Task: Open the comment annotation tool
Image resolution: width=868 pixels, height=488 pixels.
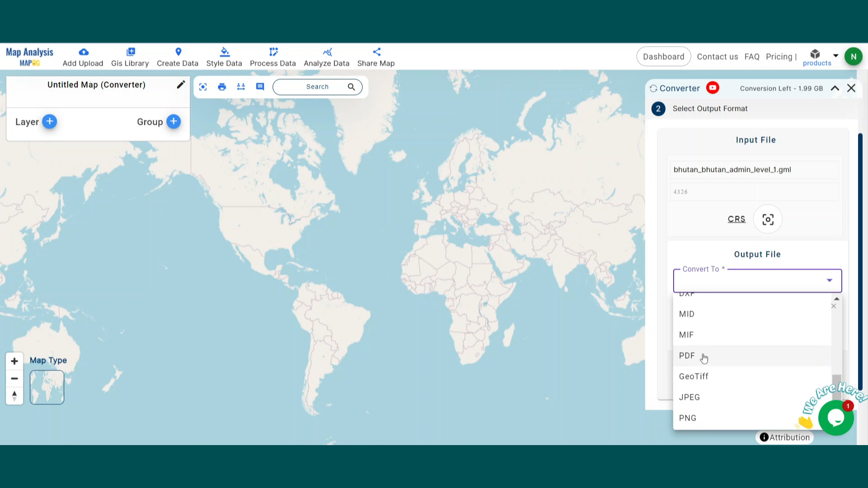Action: click(259, 87)
